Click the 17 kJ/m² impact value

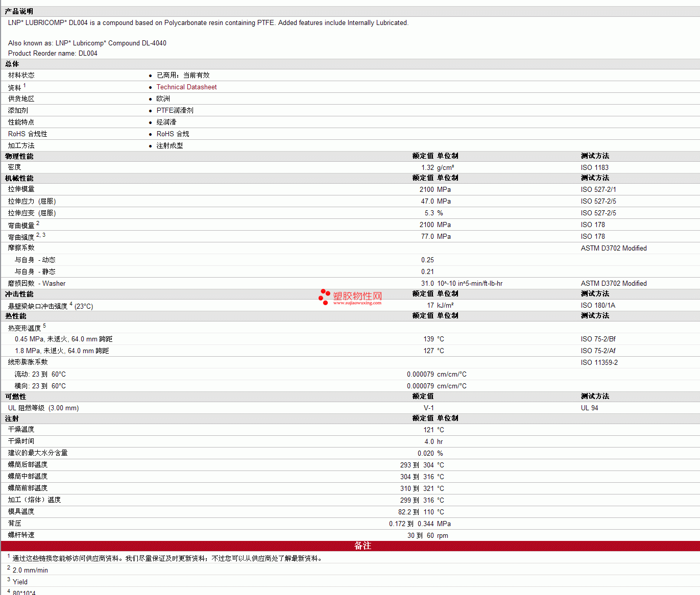pyautogui.click(x=440, y=306)
